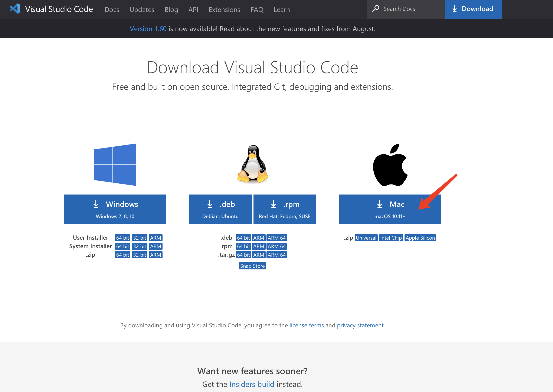The height and width of the screenshot is (392, 553).
Task: Click the Windows logo image
Action: click(x=115, y=165)
